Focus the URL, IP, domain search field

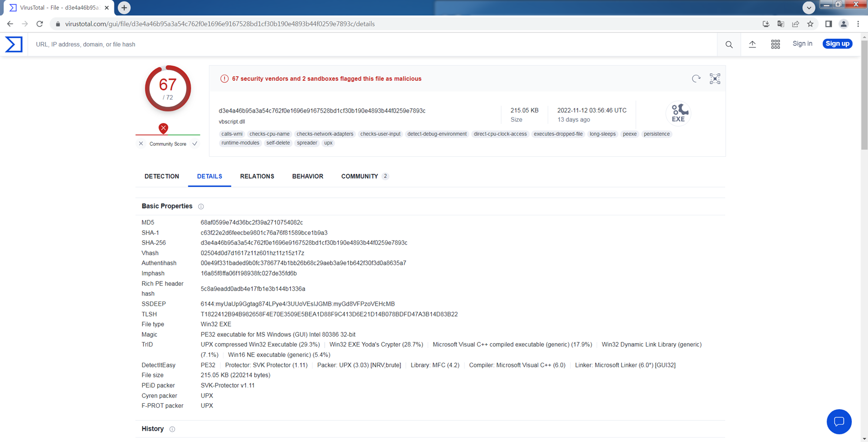click(x=372, y=44)
